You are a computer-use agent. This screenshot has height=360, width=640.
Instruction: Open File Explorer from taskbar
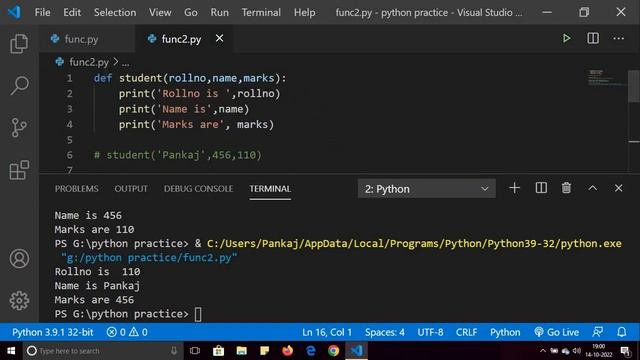(x=242, y=351)
